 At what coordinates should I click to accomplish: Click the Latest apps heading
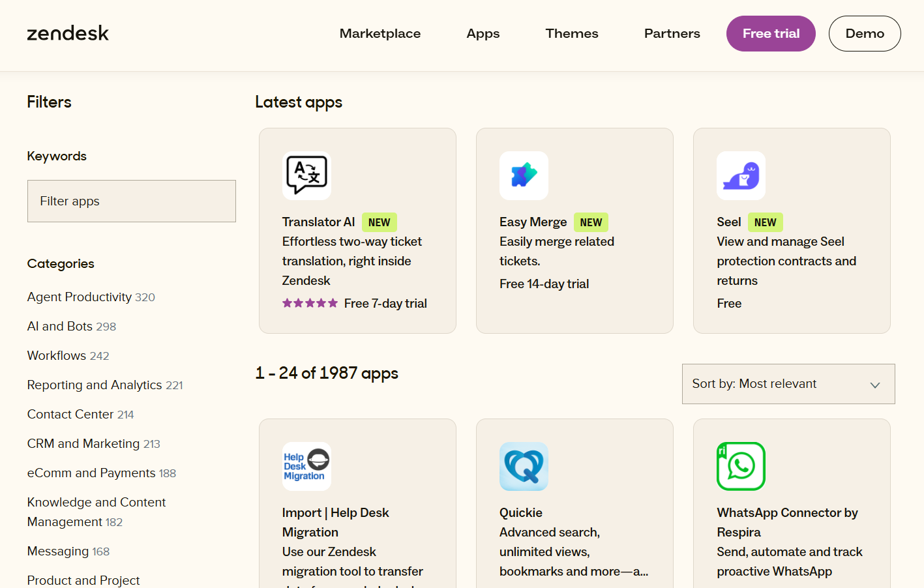[x=299, y=102]
